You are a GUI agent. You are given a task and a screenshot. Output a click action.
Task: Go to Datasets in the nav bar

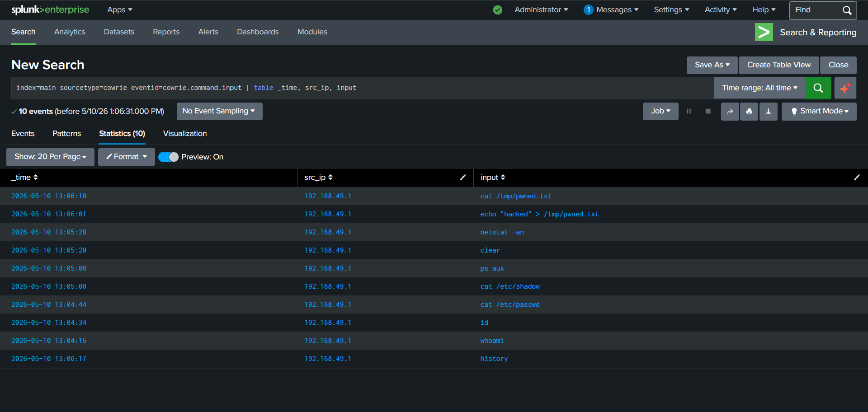click(x=119, y=32)
